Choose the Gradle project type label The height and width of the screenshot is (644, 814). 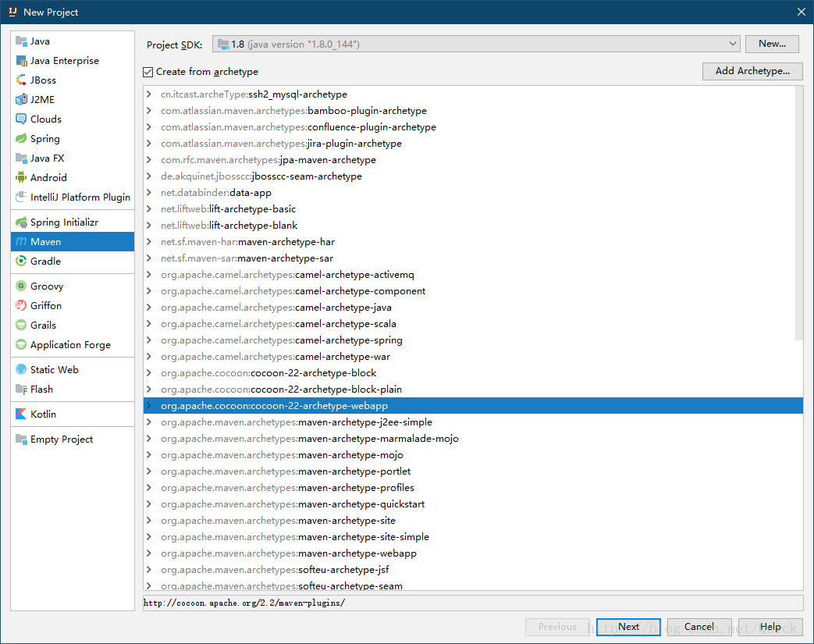(x=46, y=262)
